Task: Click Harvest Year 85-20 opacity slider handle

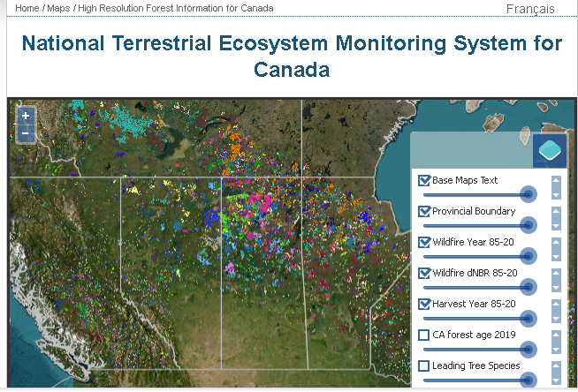Action: [x=528, y=319]
